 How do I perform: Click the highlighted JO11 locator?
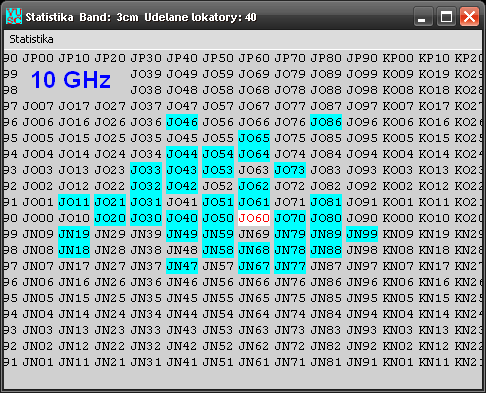74,202
